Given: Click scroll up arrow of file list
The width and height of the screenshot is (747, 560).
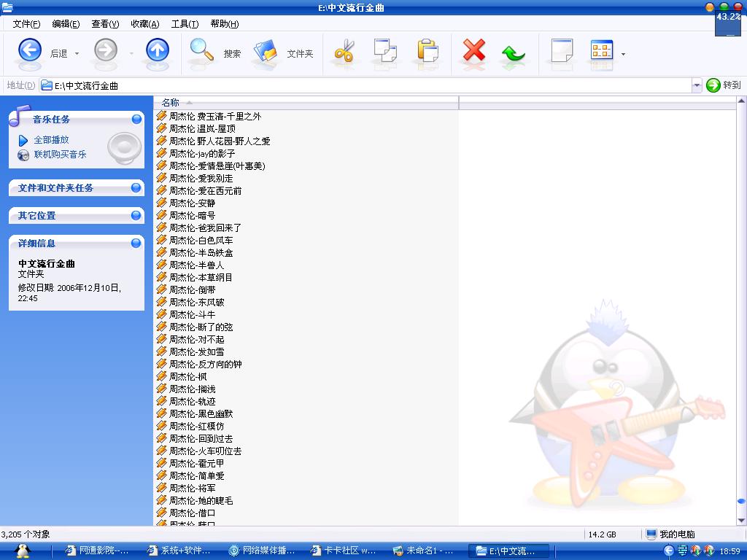Looking at the screenshot, I should [741, 101].
